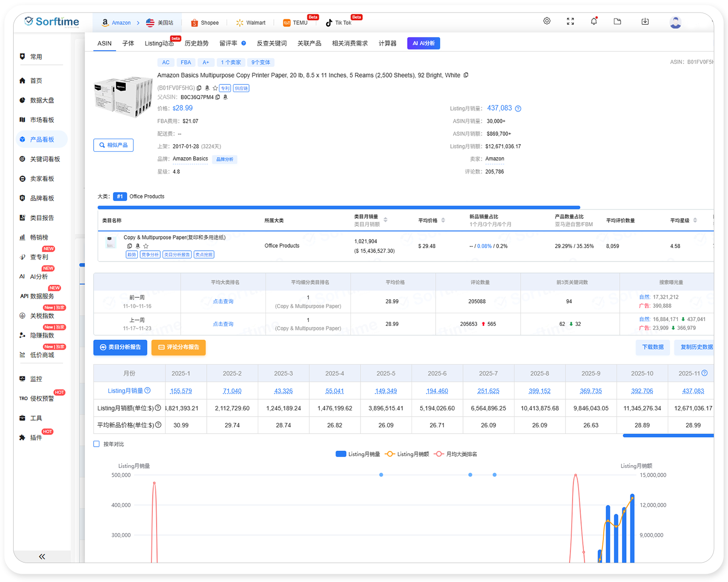Open the settings gear in top bar
This screenshot has width=728, height=582.
546,21
